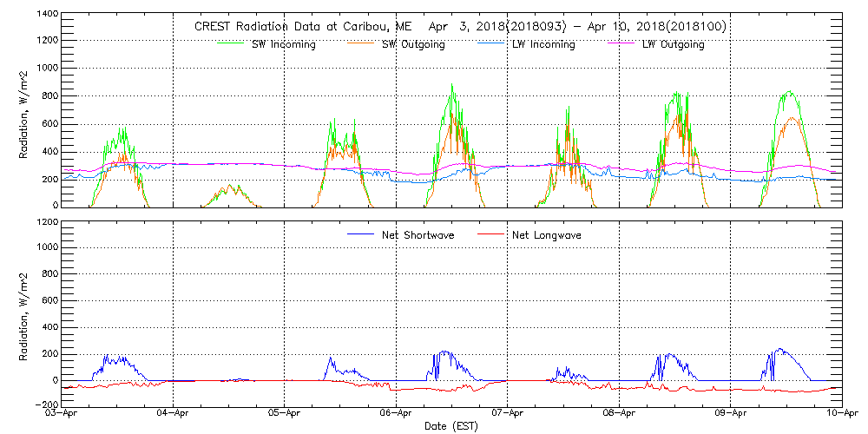The height and width of the screenshot is (434, 868).
Task: Click the 1400 tick on upper y-axis
Action: 47,16
